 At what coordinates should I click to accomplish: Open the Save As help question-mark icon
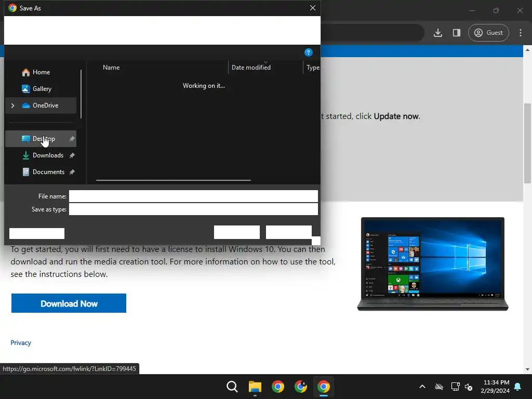[309, 52]
